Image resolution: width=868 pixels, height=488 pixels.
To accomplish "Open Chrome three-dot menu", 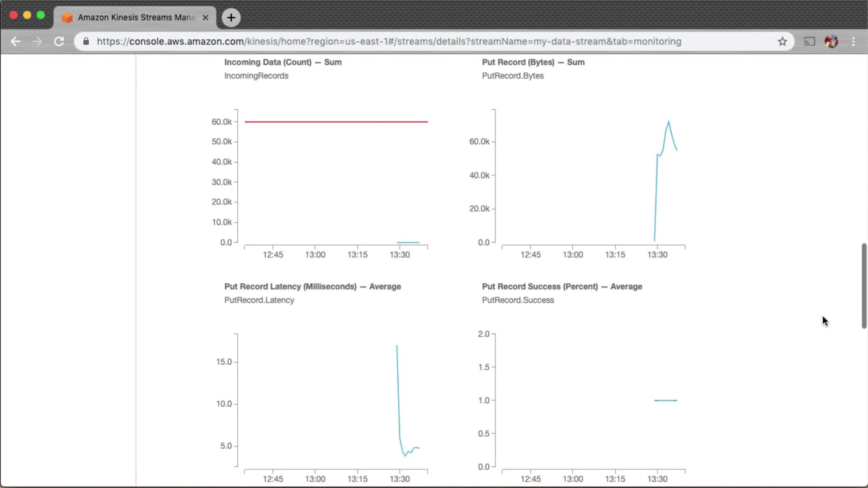I will coord(853,42).
